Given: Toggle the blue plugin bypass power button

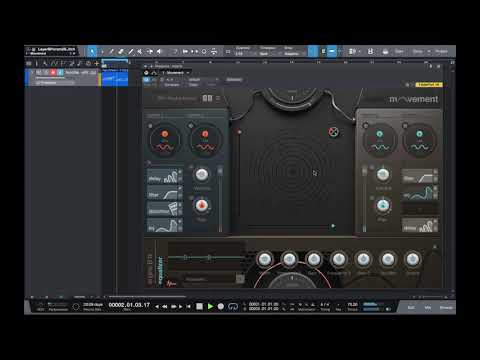Looking at the screenshot, I should pyautogui.click(x=147, y=80).
